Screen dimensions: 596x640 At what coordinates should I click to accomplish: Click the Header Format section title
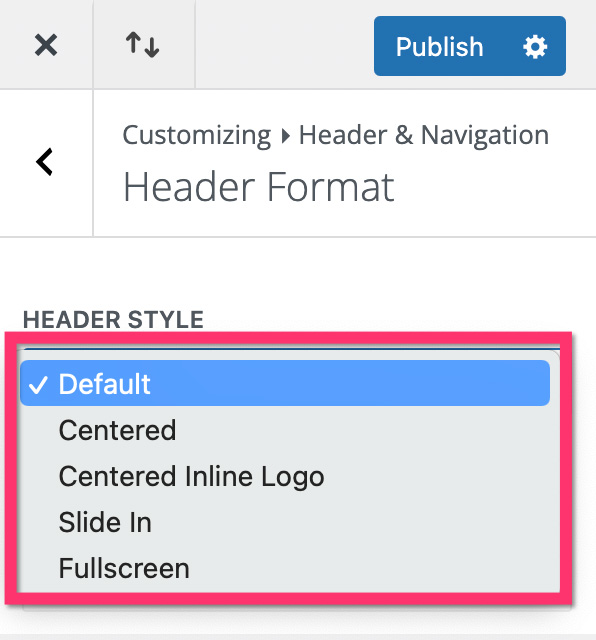pyautogui.click(x=259, y=187)
